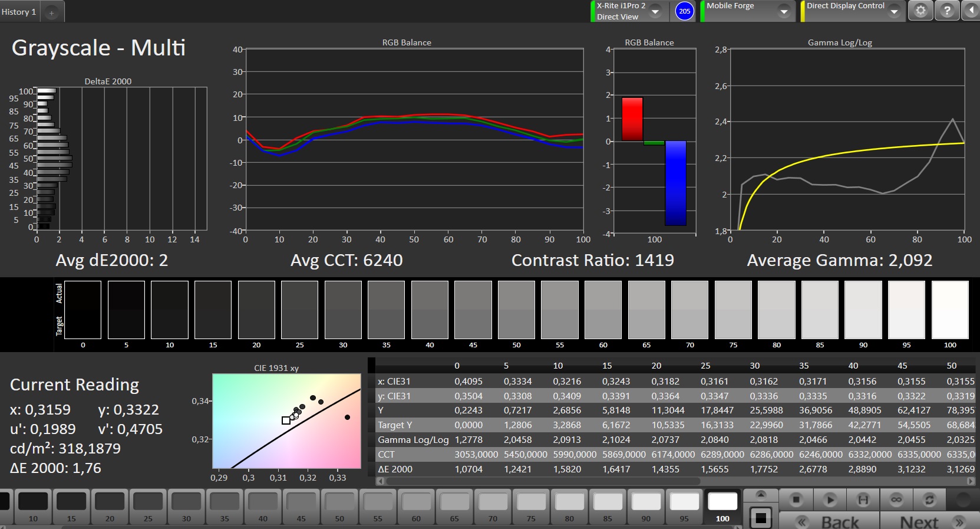Select the 100 percent level patch button

click(x=722, y=507)
